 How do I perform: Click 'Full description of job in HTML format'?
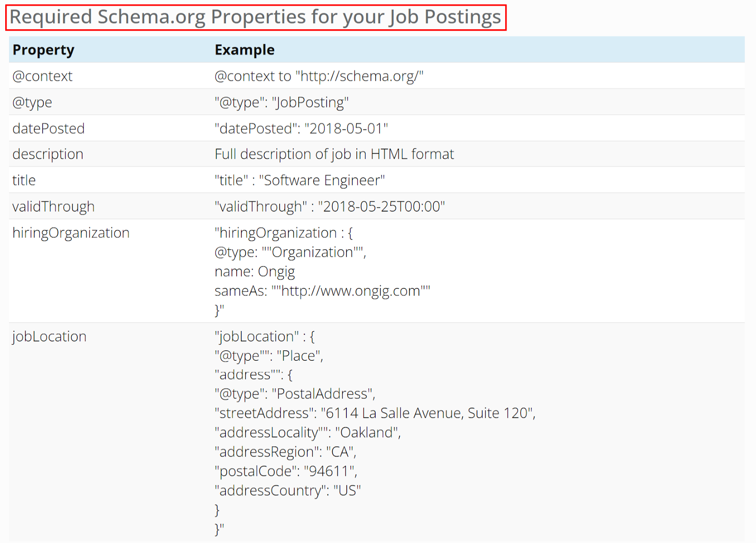pos(334,154)
